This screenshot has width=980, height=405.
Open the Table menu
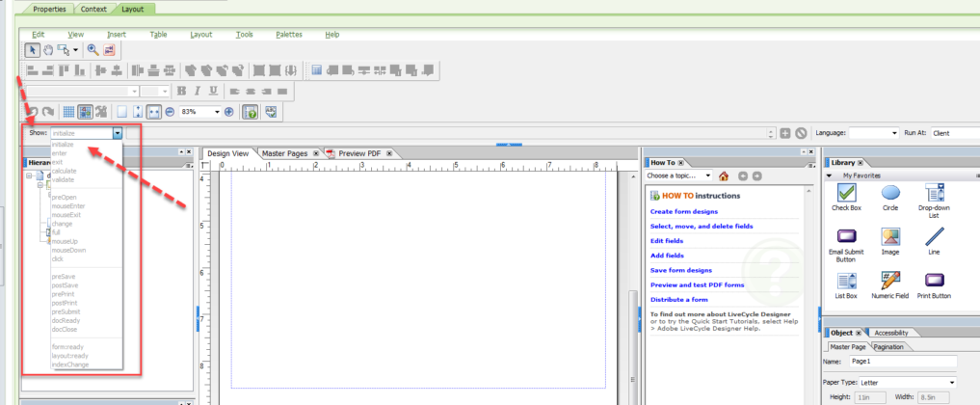[158, 35]
